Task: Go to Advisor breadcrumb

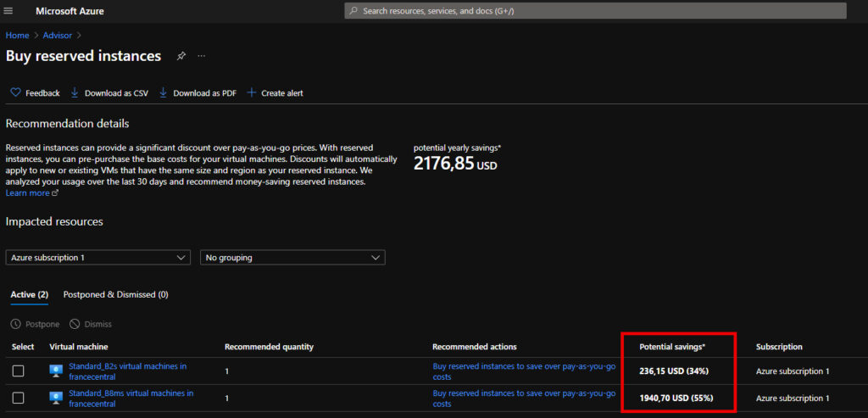Action: point(58,36)
